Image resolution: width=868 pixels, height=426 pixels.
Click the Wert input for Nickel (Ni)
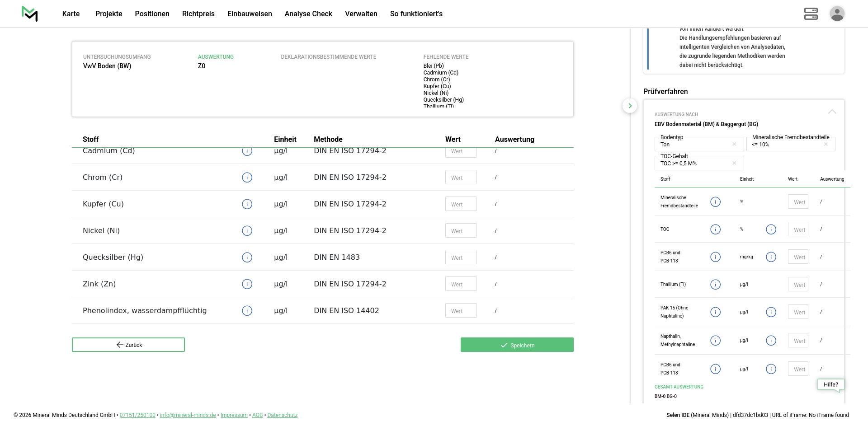[461, 231]
